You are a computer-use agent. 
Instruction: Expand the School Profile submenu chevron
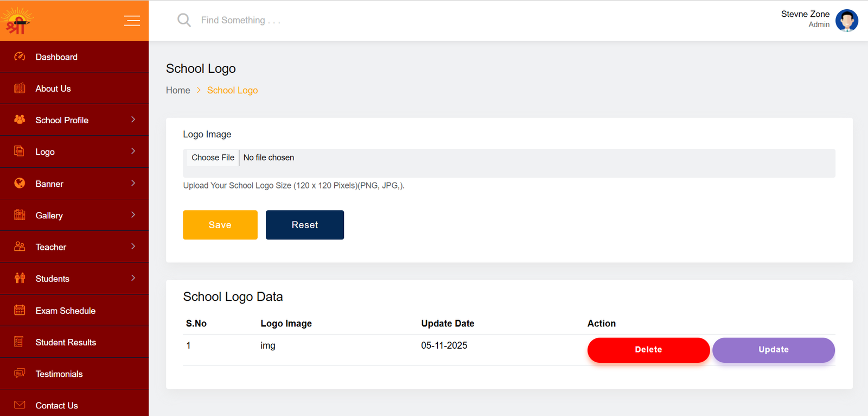click(x=133, y=119)
